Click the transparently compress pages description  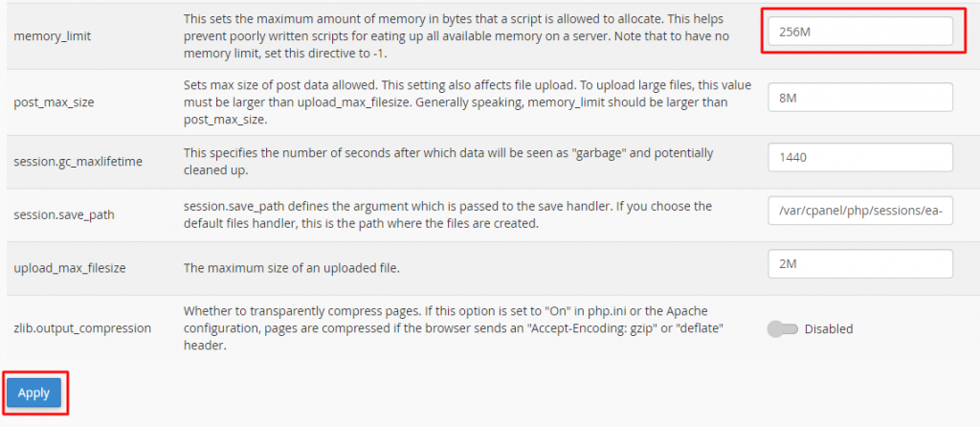click(455, 327)
